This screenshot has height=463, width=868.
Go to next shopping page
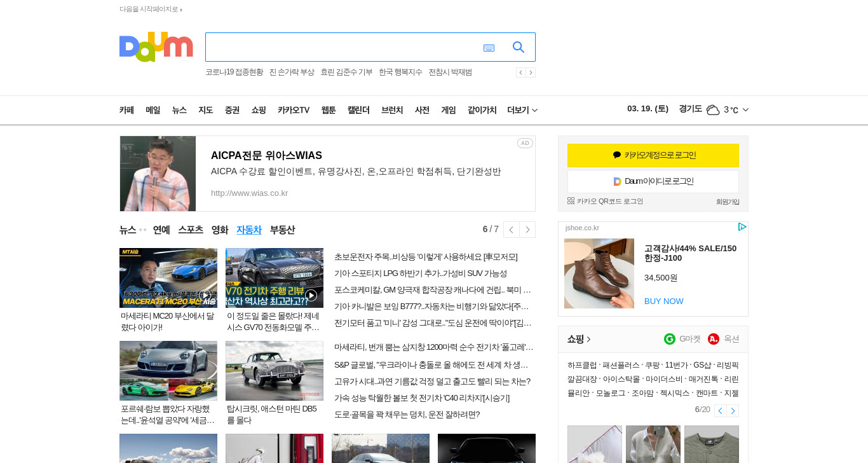click(733, 411)
